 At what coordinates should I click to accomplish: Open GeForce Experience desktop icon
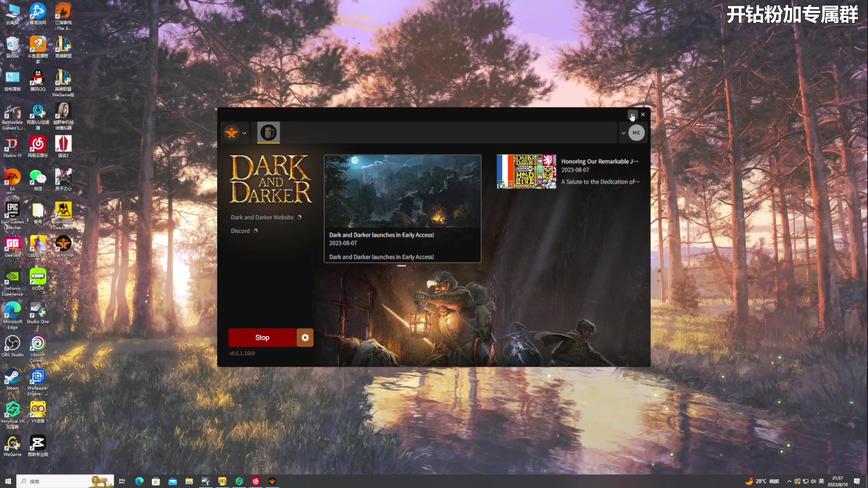click(13, 282)
